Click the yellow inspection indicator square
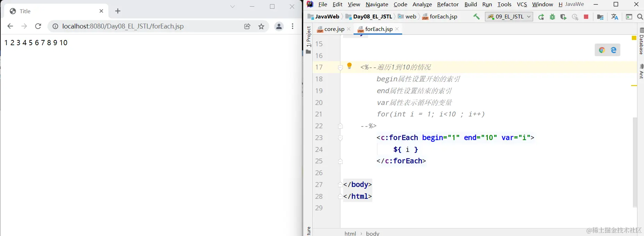Image resolution: width=644 pixels, height=236 pixels. (634, 38)
